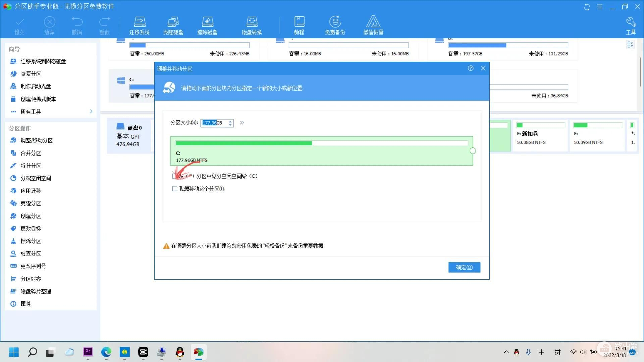Screen dimensions: 644x362
Task: Open the 磁盘转换 (Disk Convert) tool
Action: [x=251, y=25]
